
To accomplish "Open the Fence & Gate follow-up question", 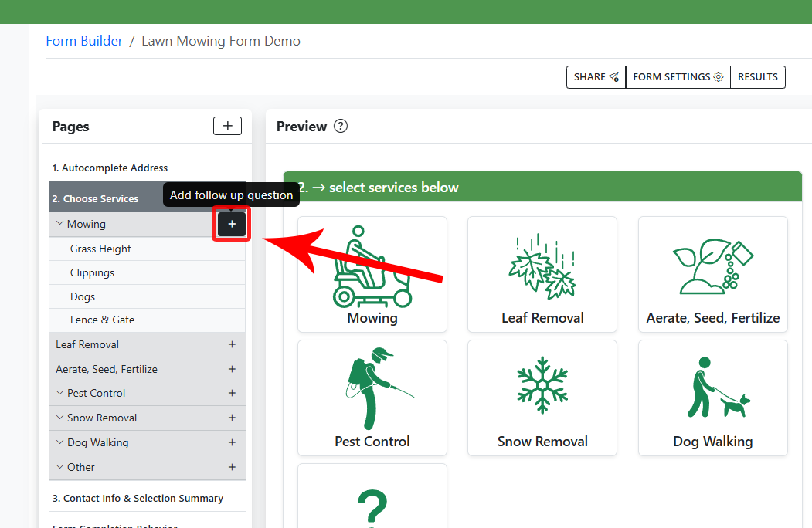I will [x=147, y=320].
